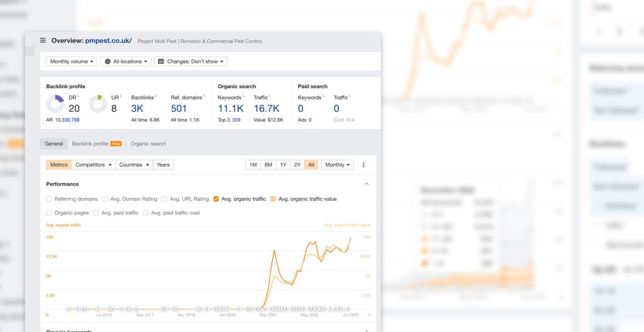Set chart range to All
The height and width of the screenshot is (332, 644).
[311, 165]
